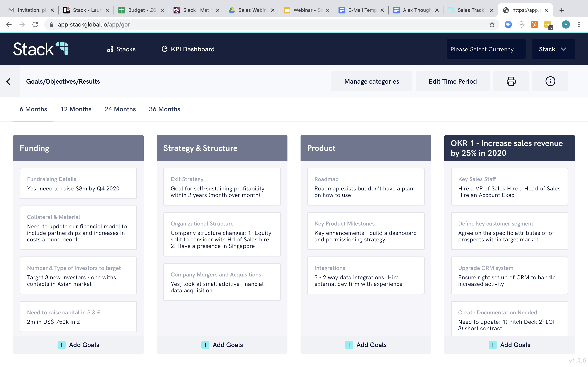The image size is (588, 367).
Task: Open Please Select Currency dropdown
Action: (x=486, y=49)
